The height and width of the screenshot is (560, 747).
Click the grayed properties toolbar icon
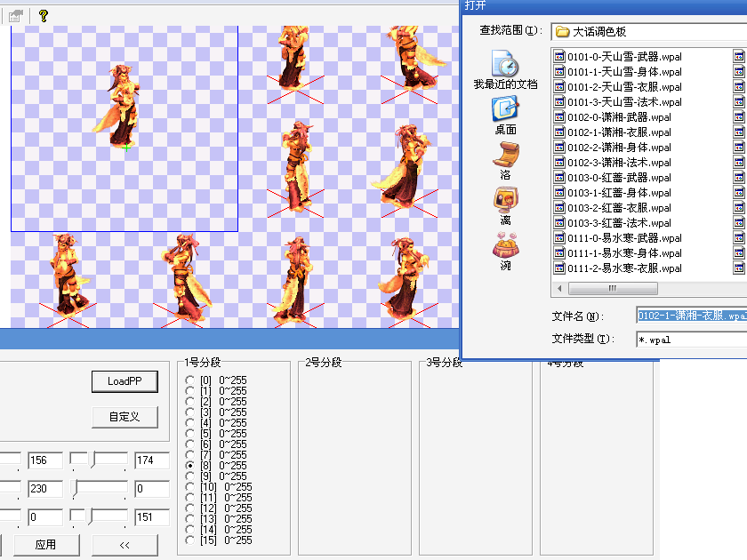point(16,16)
